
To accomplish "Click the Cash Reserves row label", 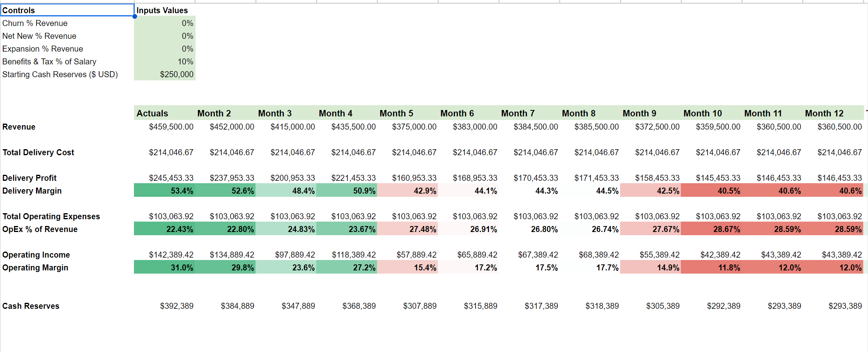I will click(x=31, y=306).
